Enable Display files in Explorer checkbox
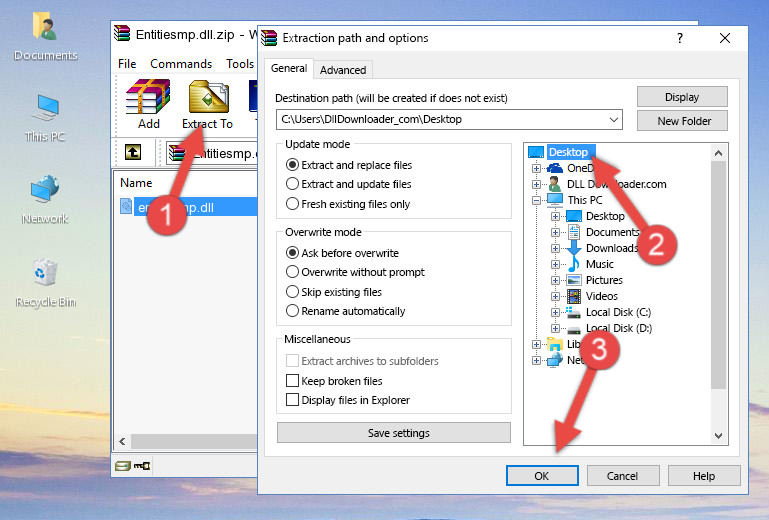The height and width of the screenshot is (520, 769). pyautogui.click(x=292, y=400)
